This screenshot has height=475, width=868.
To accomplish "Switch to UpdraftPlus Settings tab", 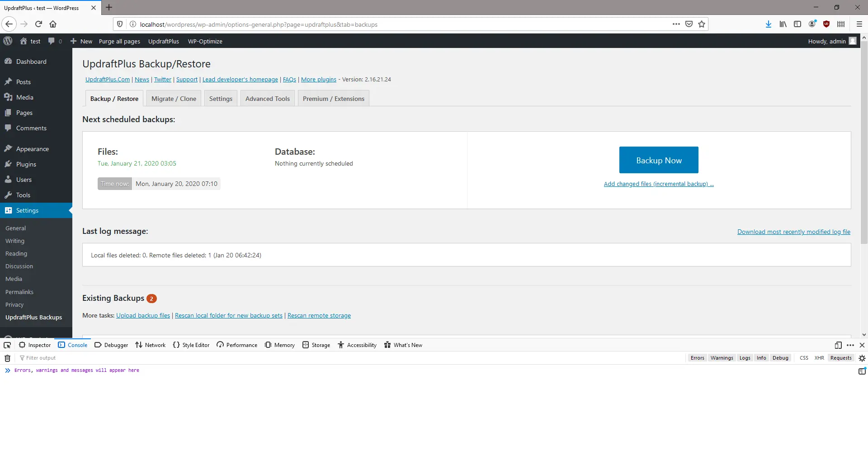I will pos(221,99).
